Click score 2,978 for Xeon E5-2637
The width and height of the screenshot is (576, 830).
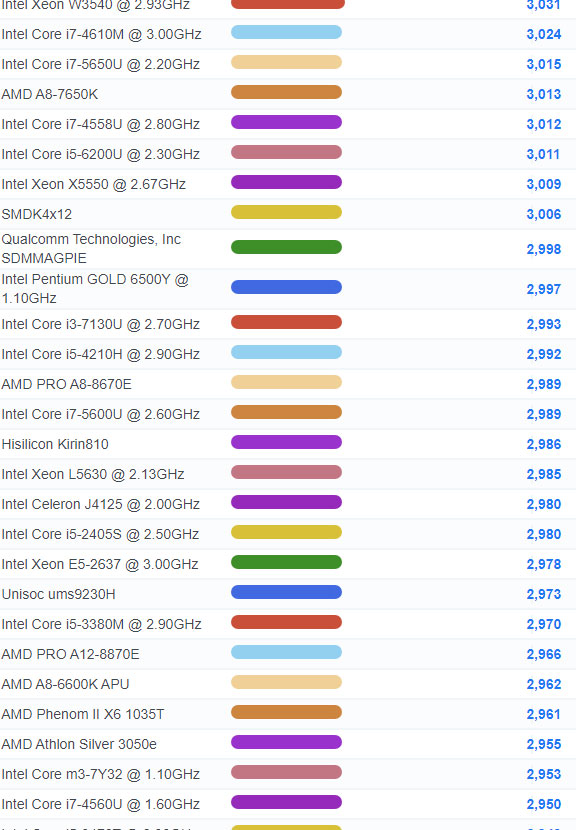(x=544, y=564)
